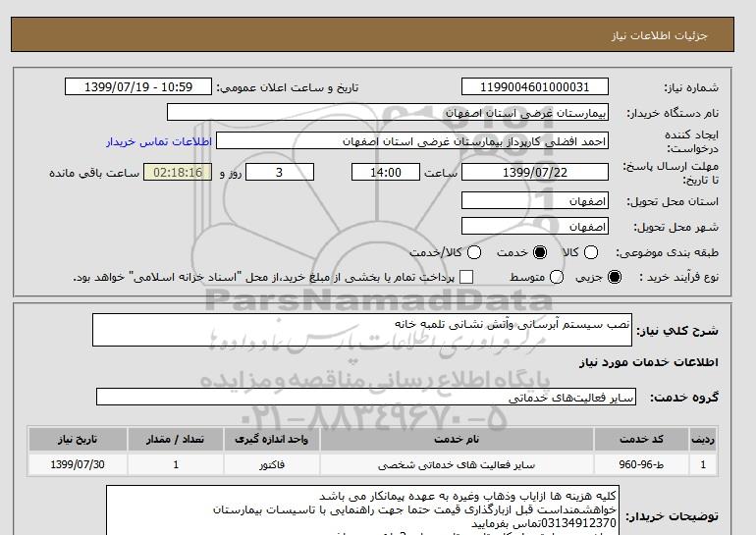The width and height of the screenshot is (756, 535).
Task: Click the service name cell سایر فعالیت های خدماتی شخصی
Action: tap(457, 464)
